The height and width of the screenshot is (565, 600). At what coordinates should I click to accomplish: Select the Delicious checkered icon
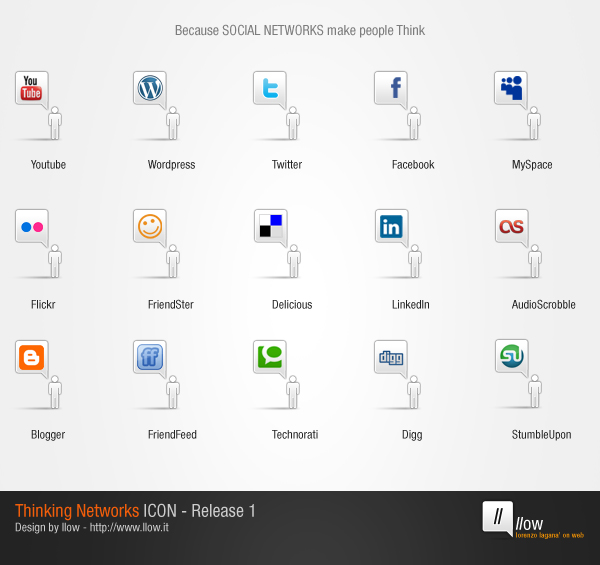(271, 226)
